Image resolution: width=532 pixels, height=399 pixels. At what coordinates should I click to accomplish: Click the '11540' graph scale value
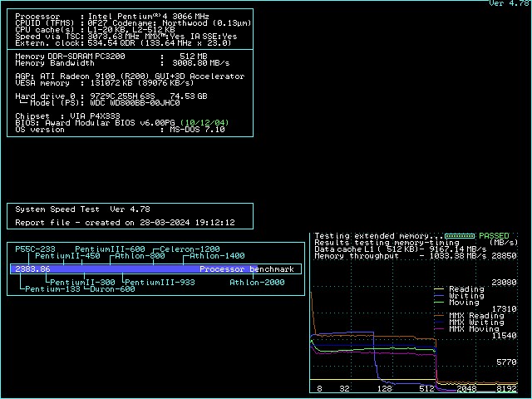(505, 336)
